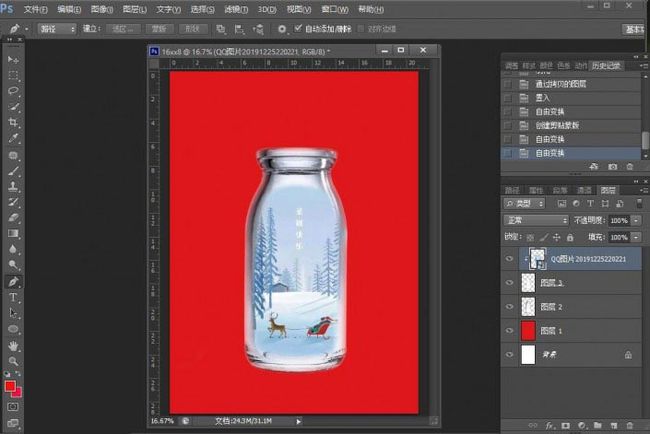Viewport: 650px width, 434px height.
Task: Open path alignment options
Action: 239,29
